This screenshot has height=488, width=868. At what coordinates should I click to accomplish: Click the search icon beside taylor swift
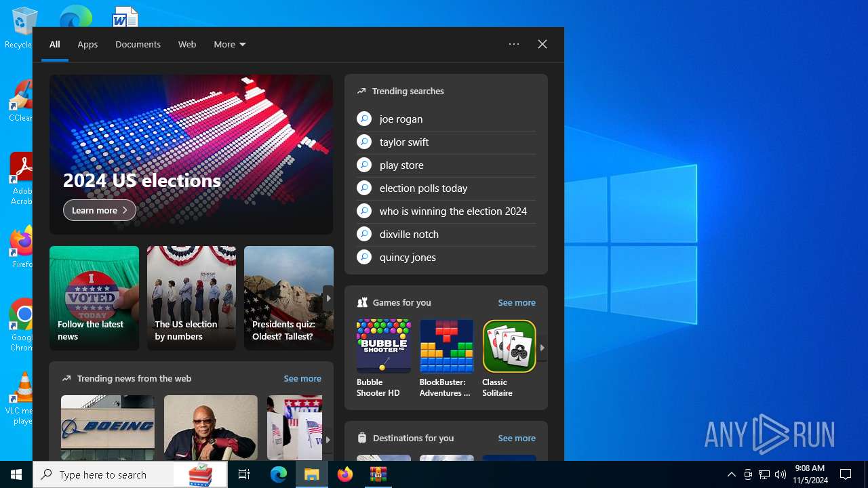coord(364,142)
